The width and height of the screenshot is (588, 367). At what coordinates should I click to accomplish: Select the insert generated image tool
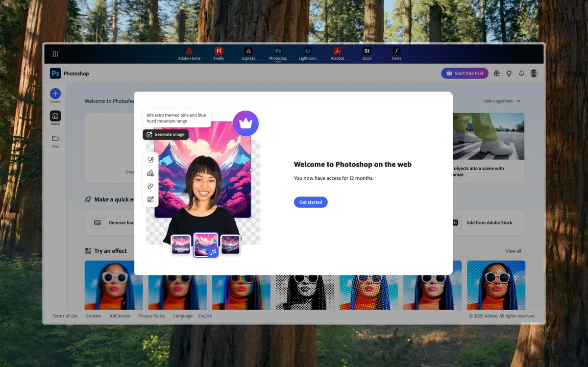(150, 199)
